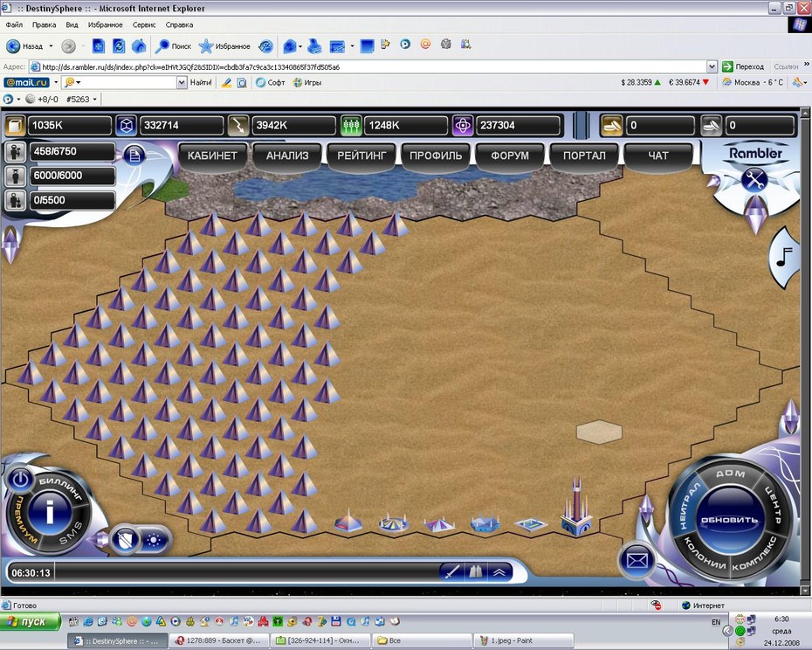
Task: Click the gold coins credits icon
Action: (x=611, y=126)
